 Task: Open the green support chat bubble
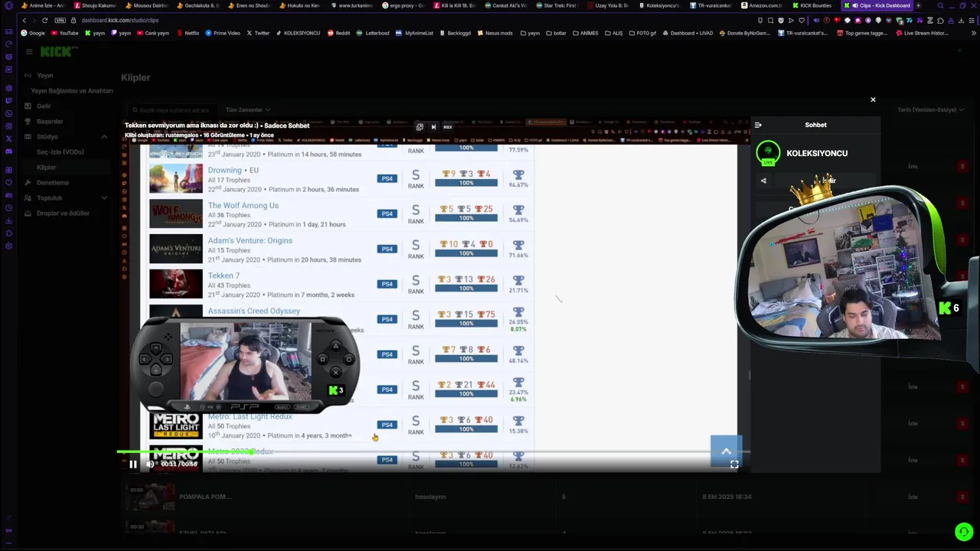pyautogui.click(x=964, y=532)
